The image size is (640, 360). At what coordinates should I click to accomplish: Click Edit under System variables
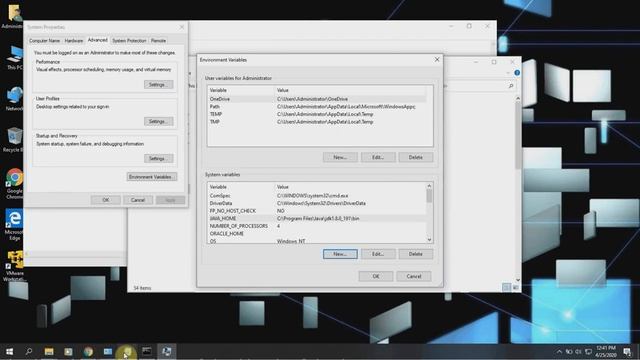[378, 254]
